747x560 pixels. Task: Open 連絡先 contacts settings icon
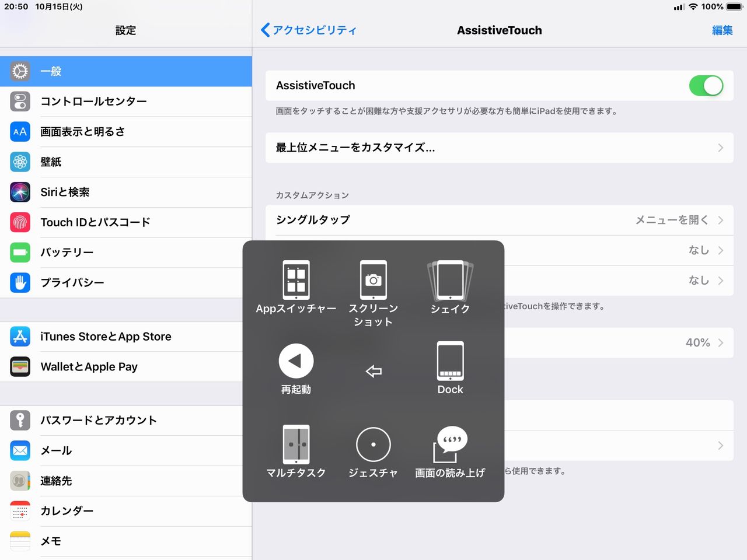[20, 481]
